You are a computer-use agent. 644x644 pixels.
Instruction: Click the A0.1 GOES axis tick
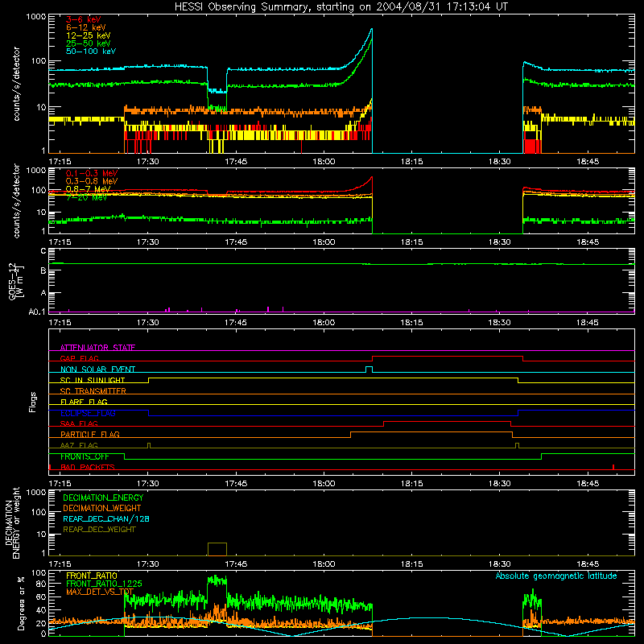click(36, 312)
